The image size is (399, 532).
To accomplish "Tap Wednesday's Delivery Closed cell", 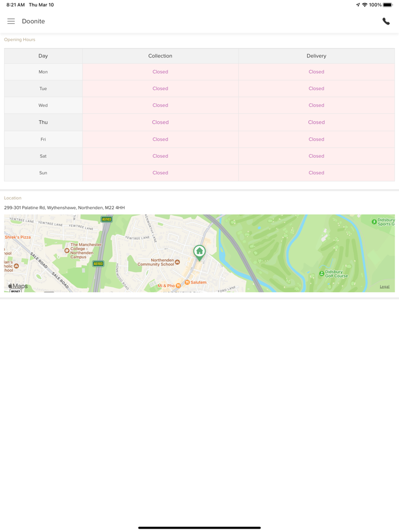I will pyautogui.click(x=316, y=105).
